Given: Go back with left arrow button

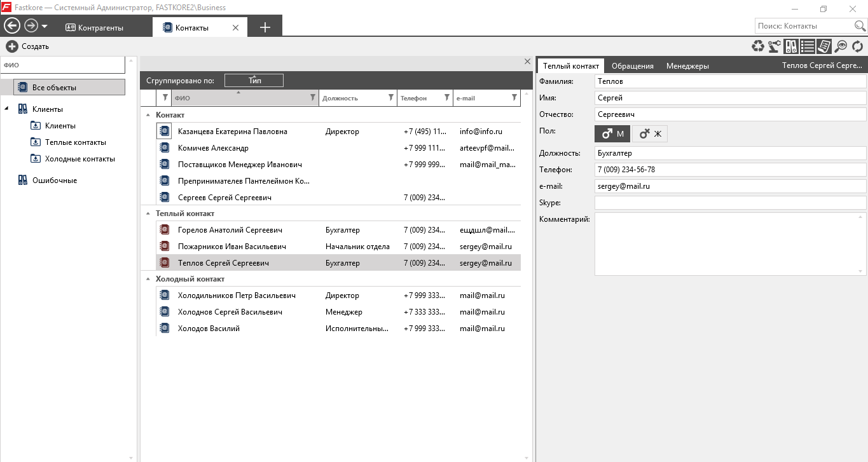Looking at the screenshot, I should (12, 26).
